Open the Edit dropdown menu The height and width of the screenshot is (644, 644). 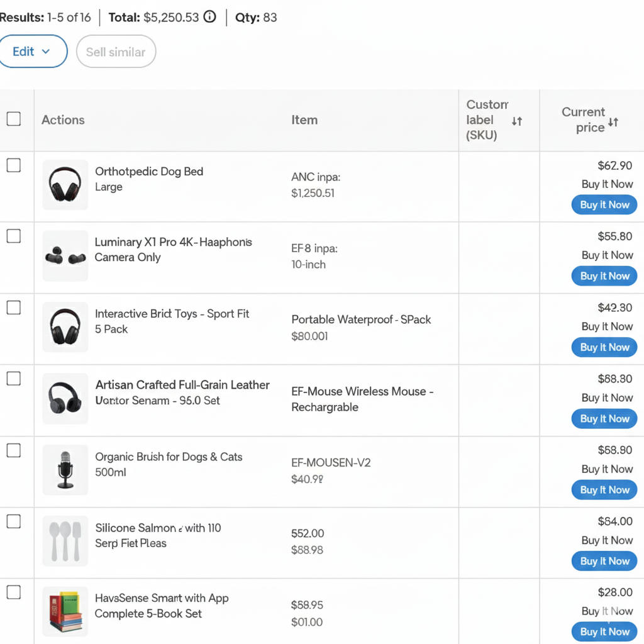(x=33, y=52)
